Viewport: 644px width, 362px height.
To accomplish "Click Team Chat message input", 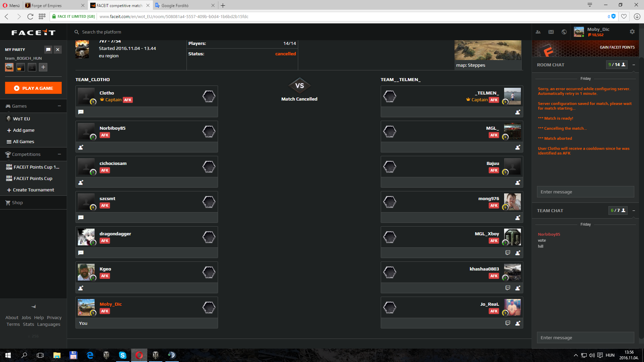I will [585, 338].
